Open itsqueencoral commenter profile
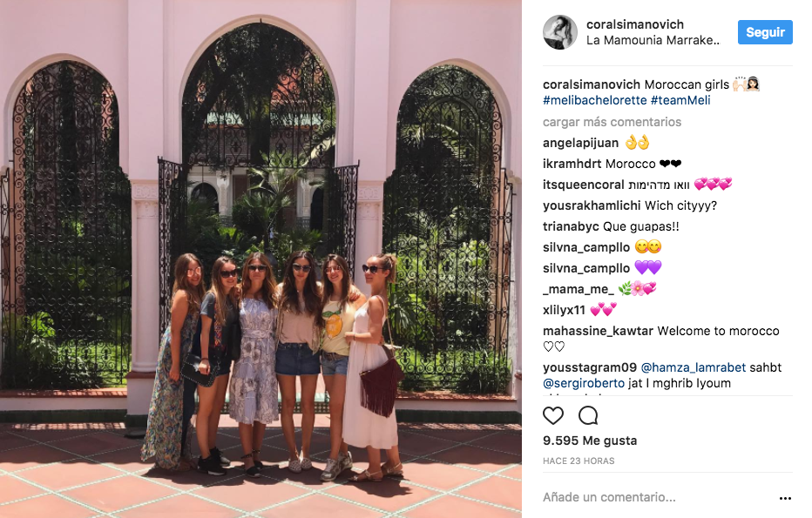Viewport: 812px width, 518px height. (x=583, y=185)
